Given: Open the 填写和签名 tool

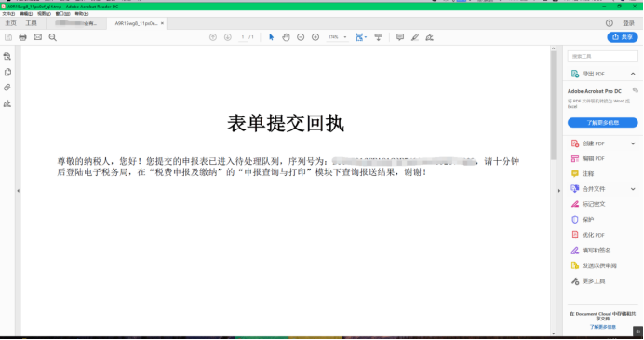Looking at the screenshot, I should (591, 250).
